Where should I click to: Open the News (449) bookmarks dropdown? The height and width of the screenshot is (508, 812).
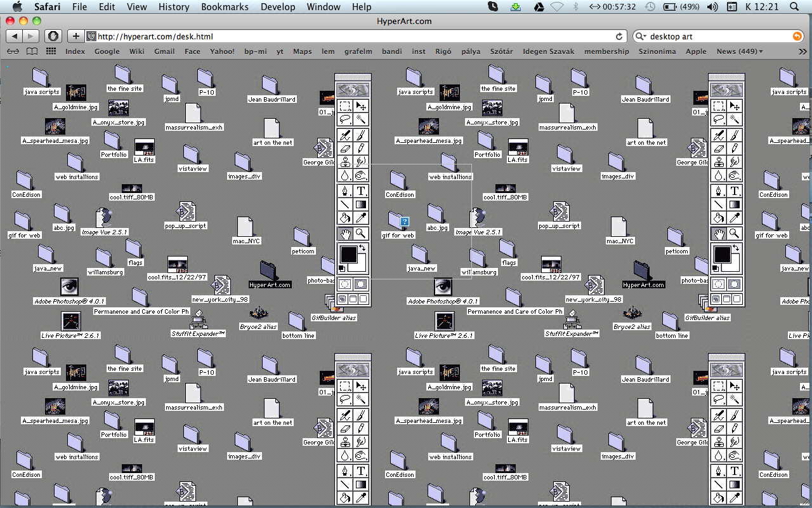[x=740, y=51]
